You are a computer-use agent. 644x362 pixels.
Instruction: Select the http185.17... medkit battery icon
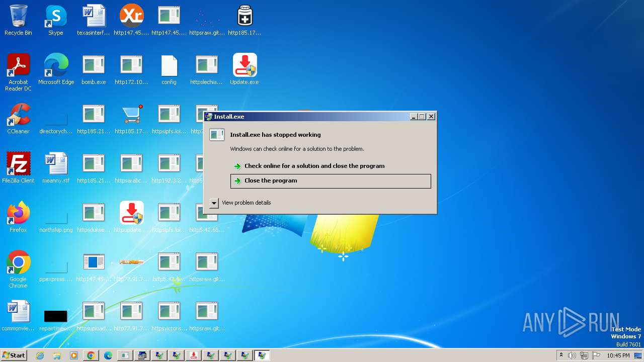pyautogui.click(x=245, y=20)
